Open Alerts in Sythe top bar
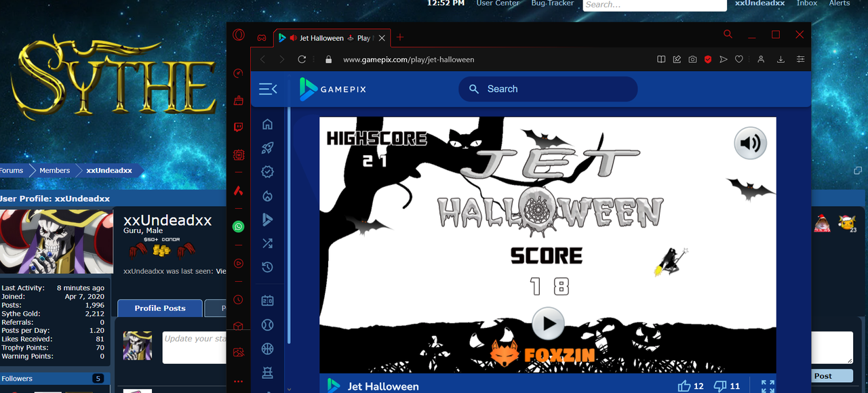The width and height of the screenshot is (868, 393). coord(840,3)
